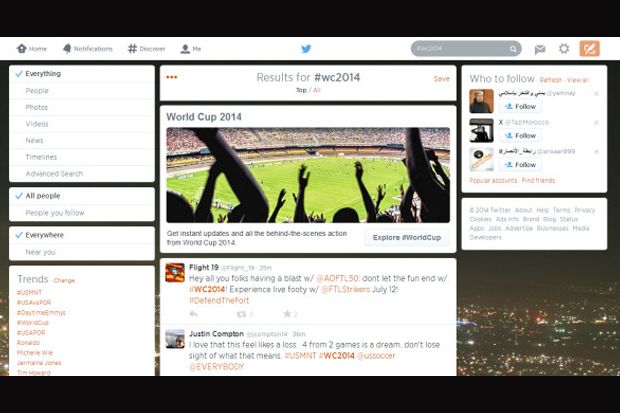This screenshot has height=413, width=620.
Task: Open the Discover hashtag icon
Action: point(132,49)
